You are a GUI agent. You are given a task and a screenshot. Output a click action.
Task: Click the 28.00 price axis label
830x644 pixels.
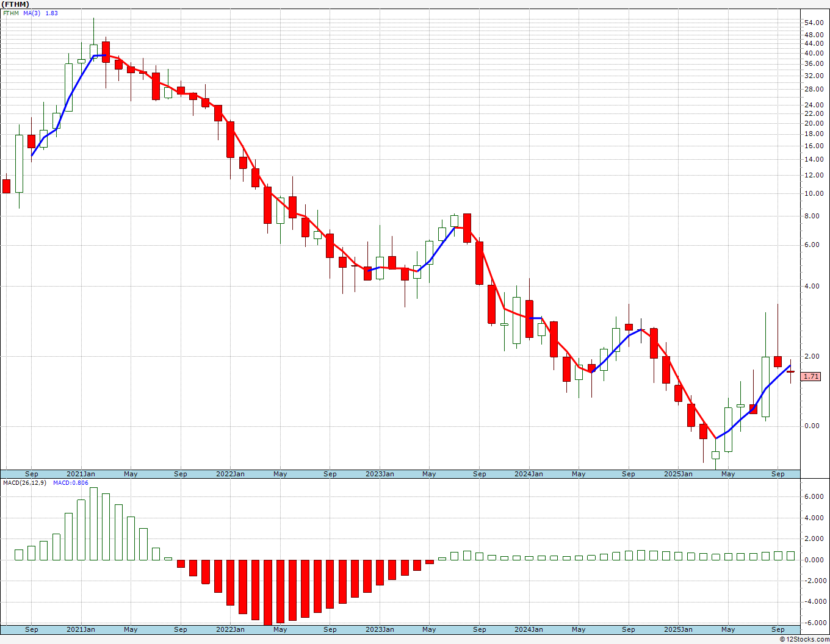click(x=814, y=89)
